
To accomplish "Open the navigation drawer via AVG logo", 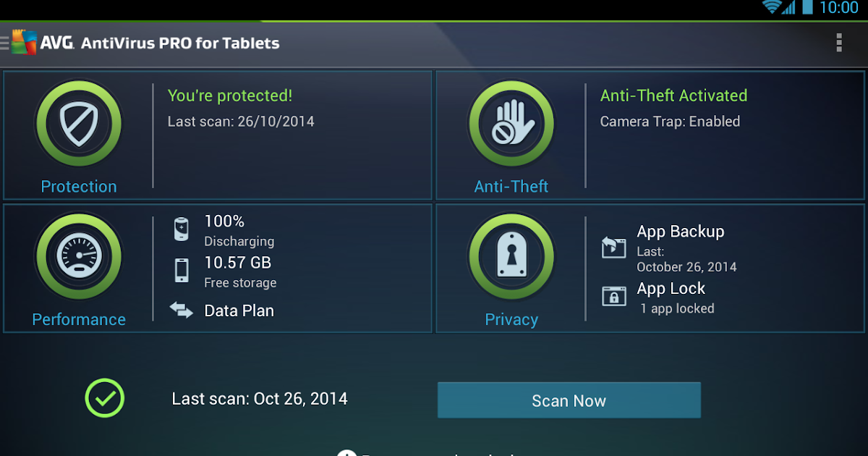I will tap(22, 43).
